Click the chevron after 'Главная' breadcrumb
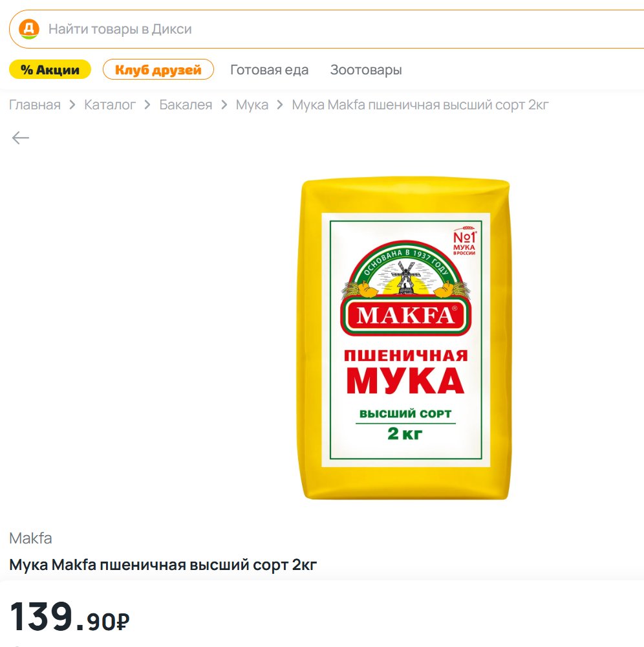The height and width of the screenshot is (647, 644). click(72, 105)
